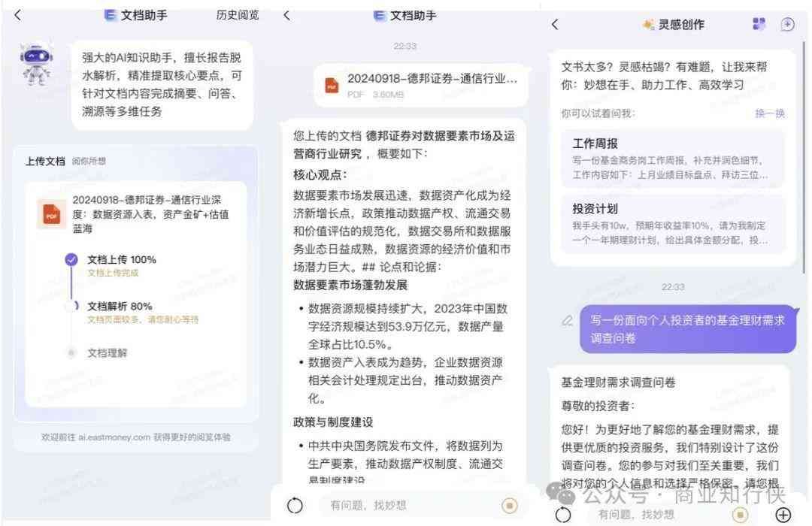Open the uploaded PDF file icon in upload card
Image resolution: width=812 pixels, height=526 pixels.
(51, 214)
